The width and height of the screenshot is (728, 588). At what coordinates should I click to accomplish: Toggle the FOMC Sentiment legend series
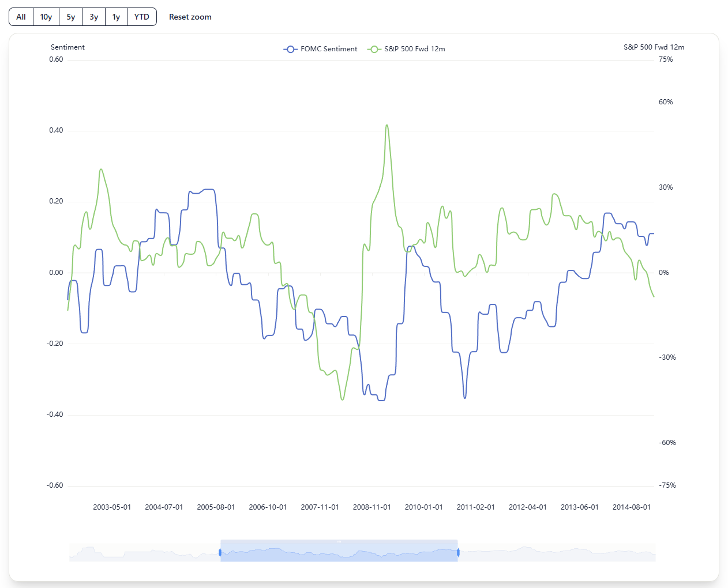[x=321, y=49]
